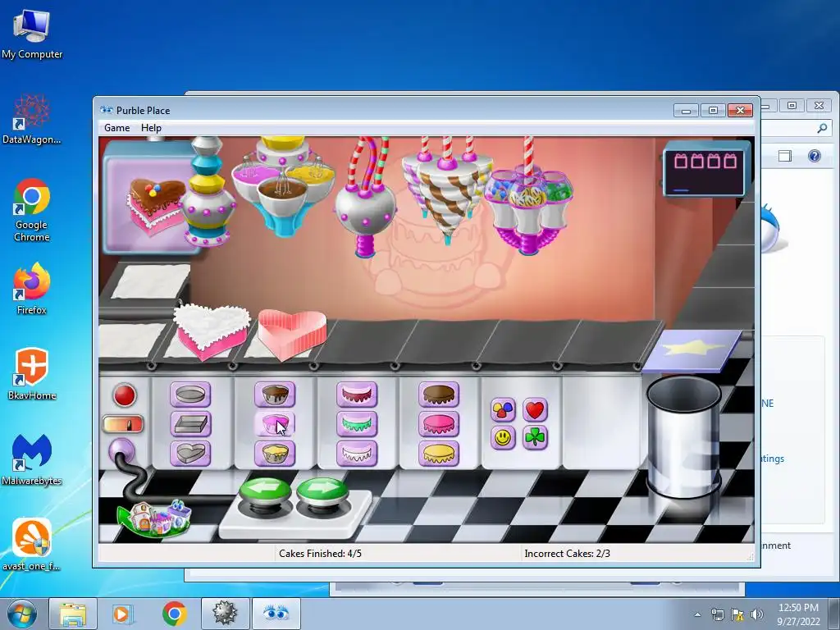Click search magnifier in background window
840x630 pixels.
822,128
